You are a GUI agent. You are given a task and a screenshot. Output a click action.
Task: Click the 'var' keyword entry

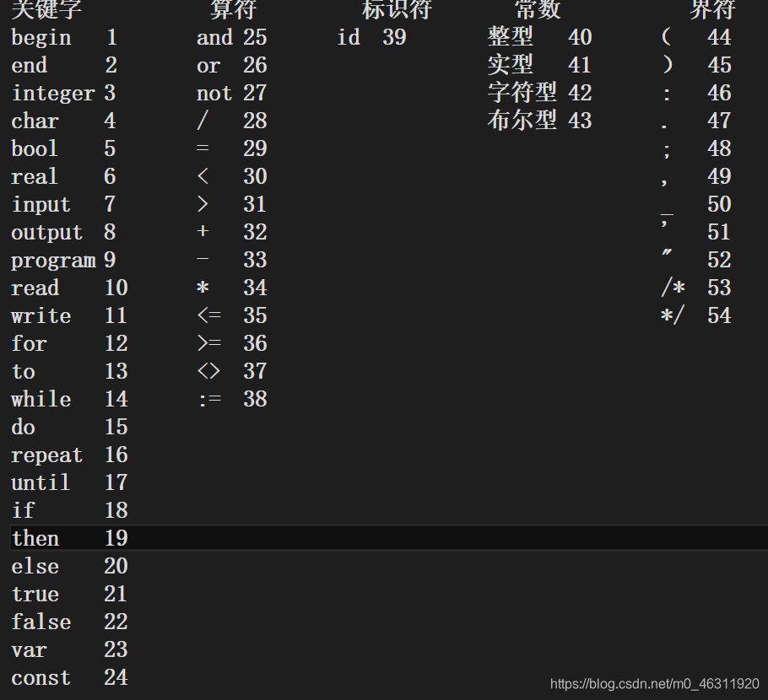29,650
